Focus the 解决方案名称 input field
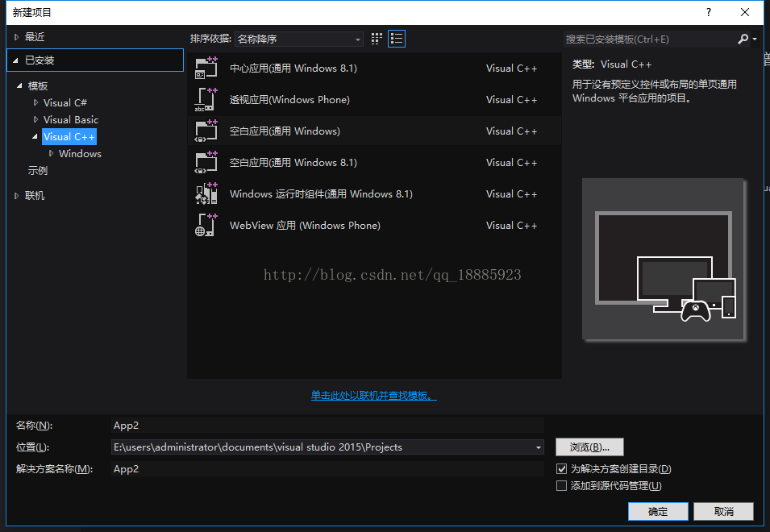770x532 pixels. 327,468
